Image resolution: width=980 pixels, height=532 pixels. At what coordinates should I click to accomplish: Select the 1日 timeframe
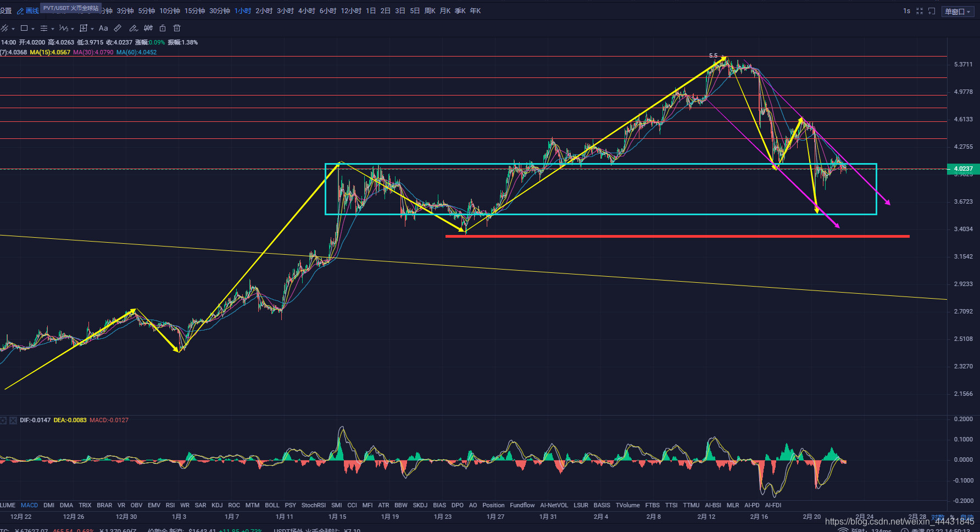(371, 11)
